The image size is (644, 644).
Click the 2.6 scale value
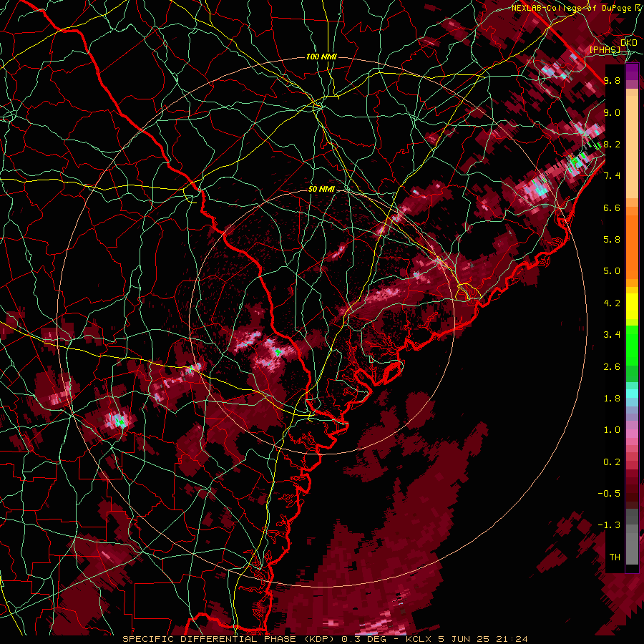click(x=612, y=366)
